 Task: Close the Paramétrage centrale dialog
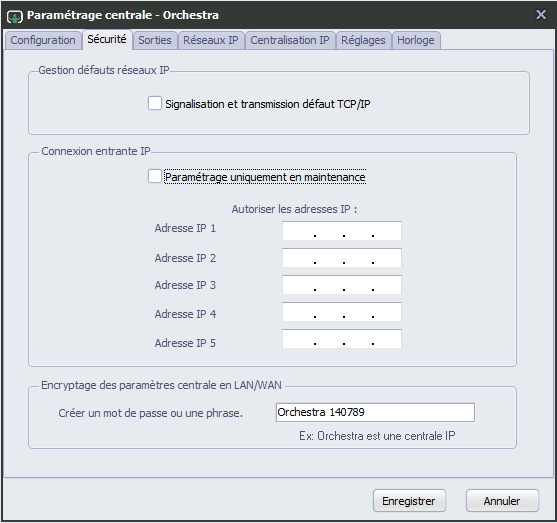[541, 15]
